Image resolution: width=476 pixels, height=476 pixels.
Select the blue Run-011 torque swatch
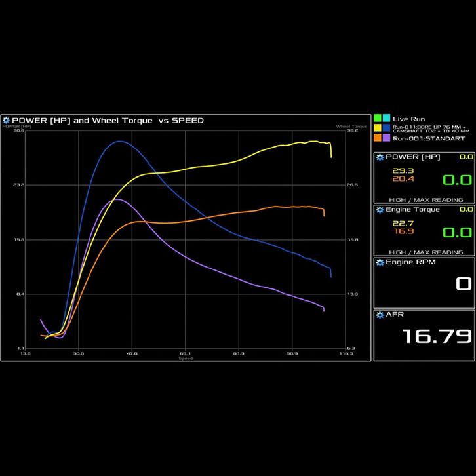click(386, 127)
